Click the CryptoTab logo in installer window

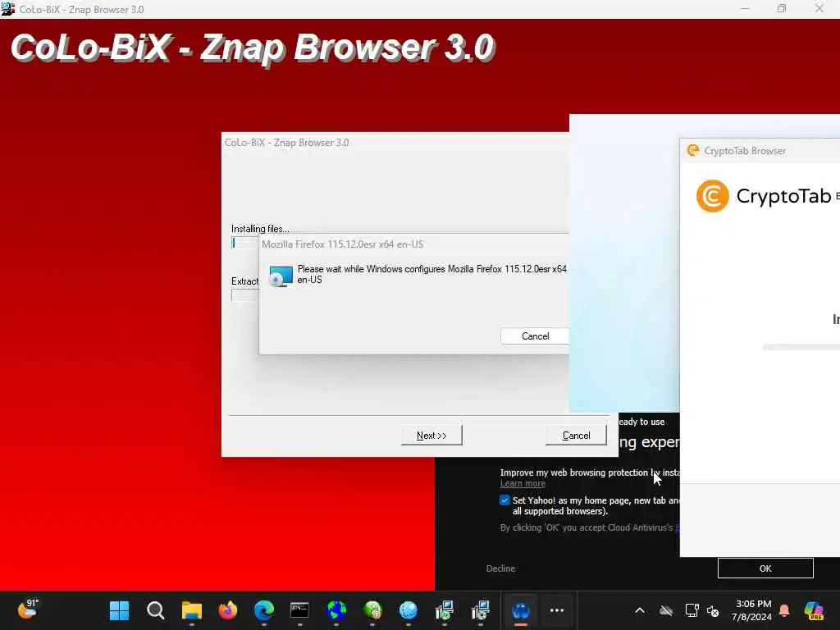coord(713,196)
